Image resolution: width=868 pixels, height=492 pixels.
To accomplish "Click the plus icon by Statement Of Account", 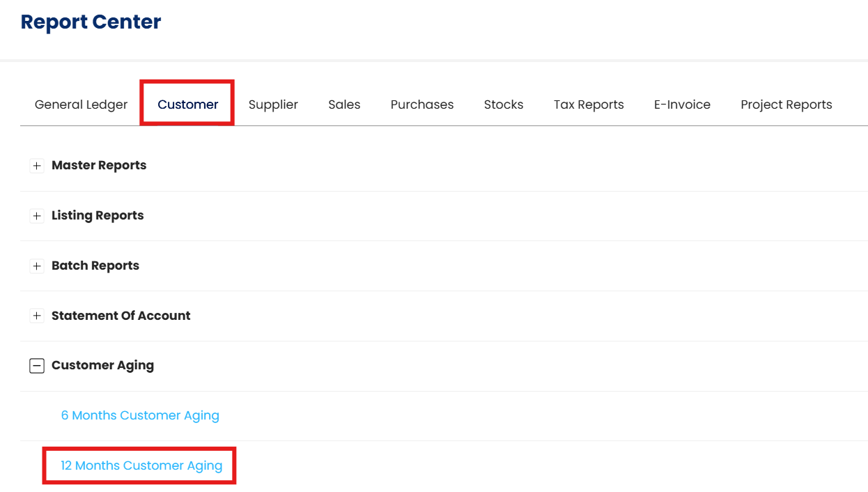I will pos(37,316).
